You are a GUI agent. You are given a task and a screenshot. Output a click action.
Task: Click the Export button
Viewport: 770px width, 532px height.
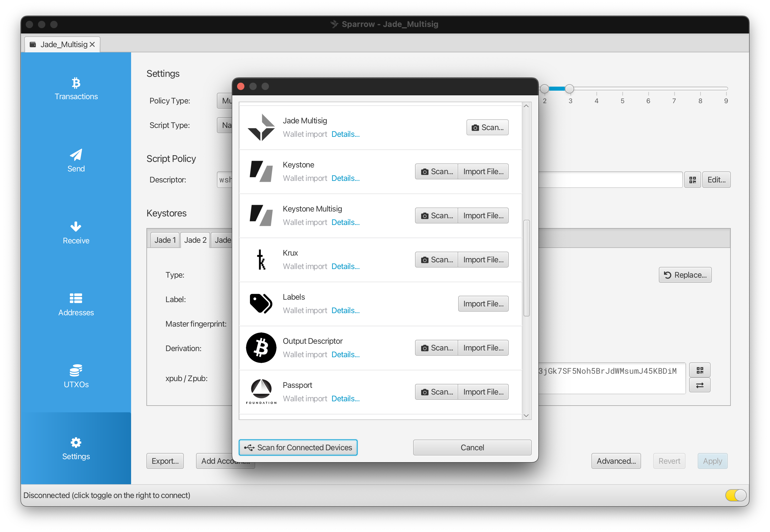coord(165,461)
